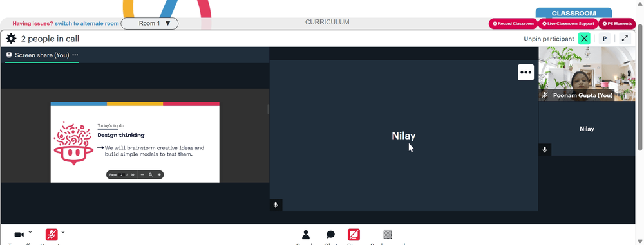Expand microphone options chevron
Image resolution: width=644 pixels, height=245 pixels.
point(63,232)
